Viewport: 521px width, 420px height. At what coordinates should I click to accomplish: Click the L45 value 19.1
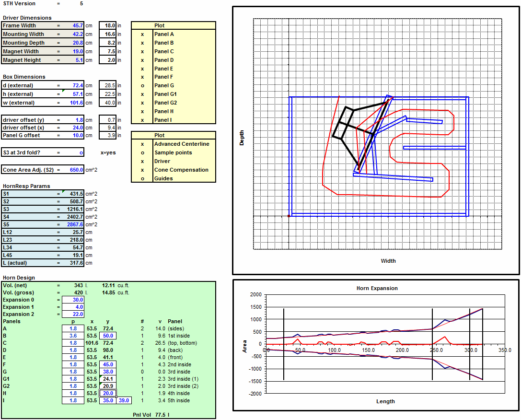tap(73, 255)
